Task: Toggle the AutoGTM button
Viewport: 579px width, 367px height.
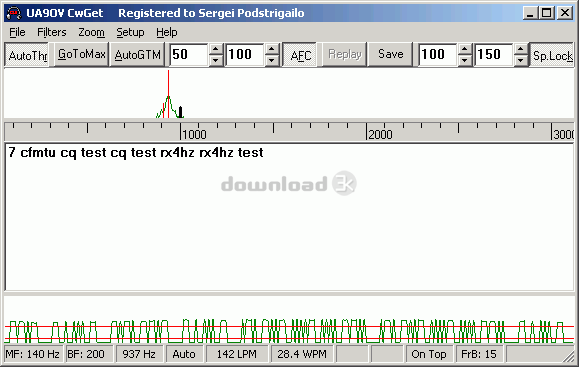Action: coord(137,55)
